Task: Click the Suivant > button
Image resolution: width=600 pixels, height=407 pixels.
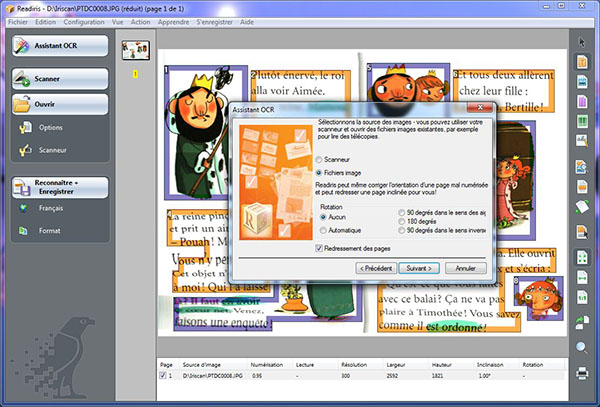Action: click(418, 268)
